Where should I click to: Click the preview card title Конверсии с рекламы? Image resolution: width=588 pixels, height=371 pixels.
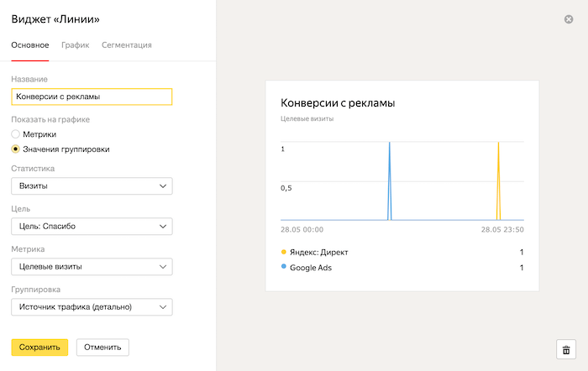pos(337,103)
